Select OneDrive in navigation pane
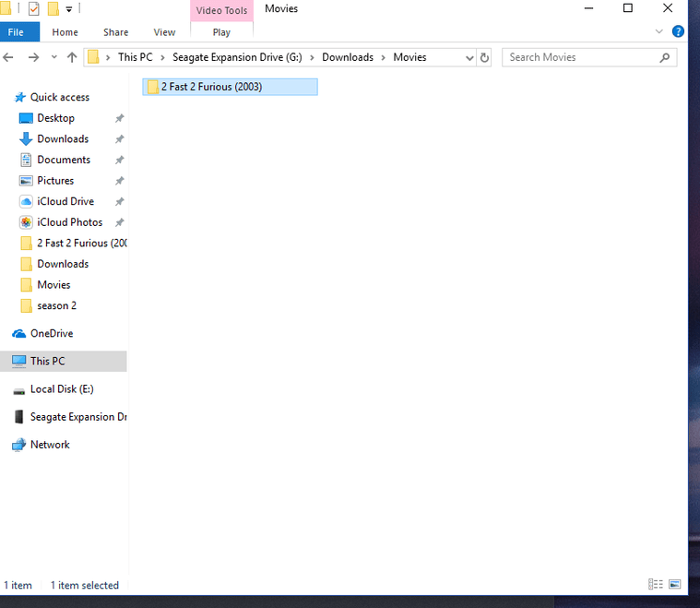Image resolution: width=700 pixels, height=608 pixels. coord(52,333)
